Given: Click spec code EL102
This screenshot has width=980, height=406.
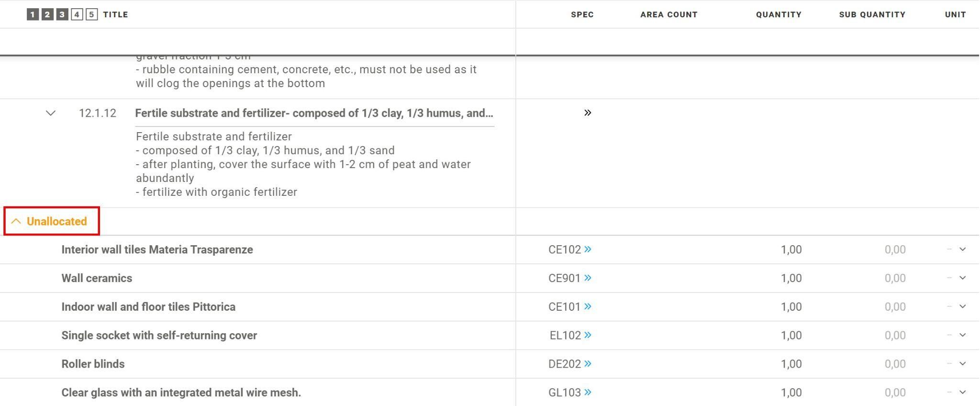Looking at the screenshot, I should click(x=565, y=335).
